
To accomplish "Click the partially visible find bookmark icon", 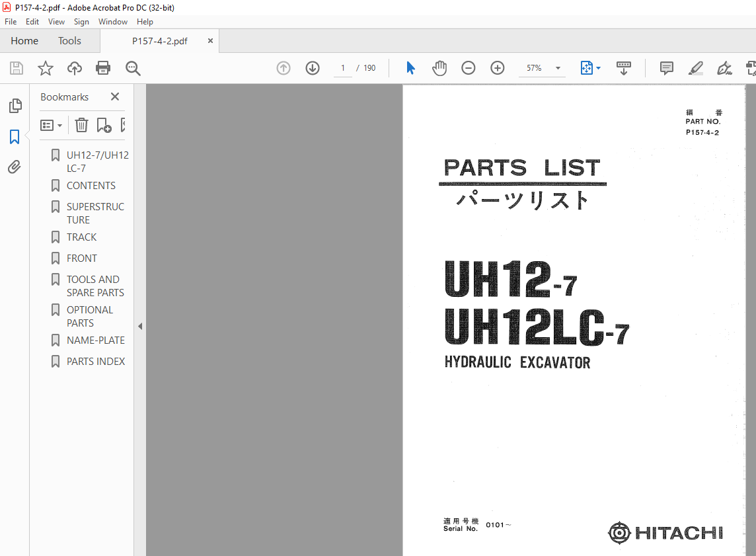I will coord(124,126).
